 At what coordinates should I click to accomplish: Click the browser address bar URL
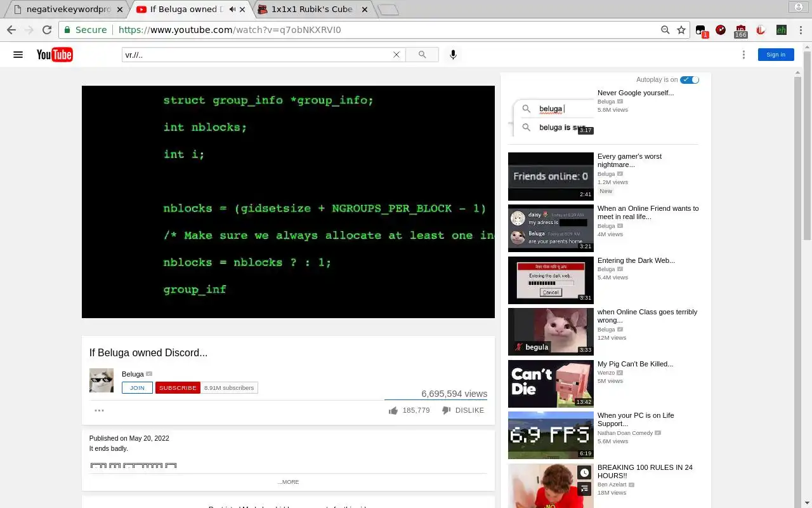tap(230, 30)
